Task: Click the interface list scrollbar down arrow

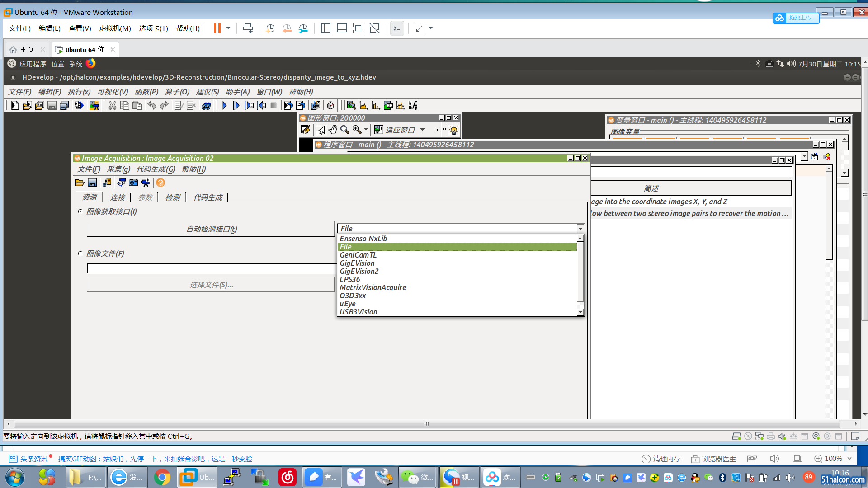Action: tap(580, 312)
